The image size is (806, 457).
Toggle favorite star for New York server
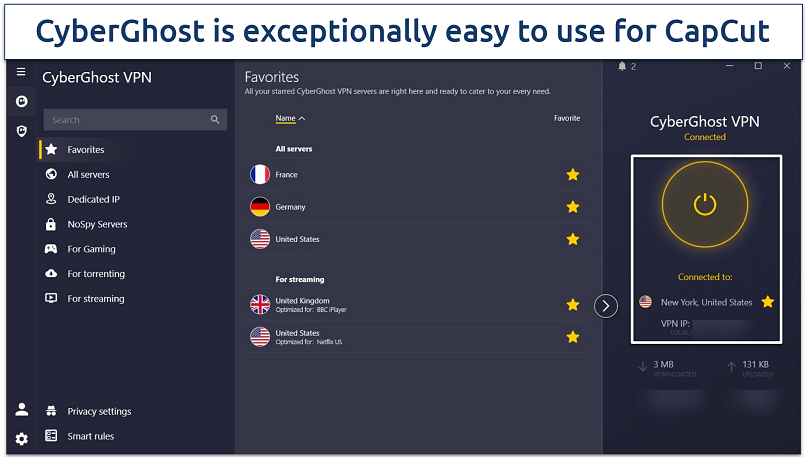[768, 301]
